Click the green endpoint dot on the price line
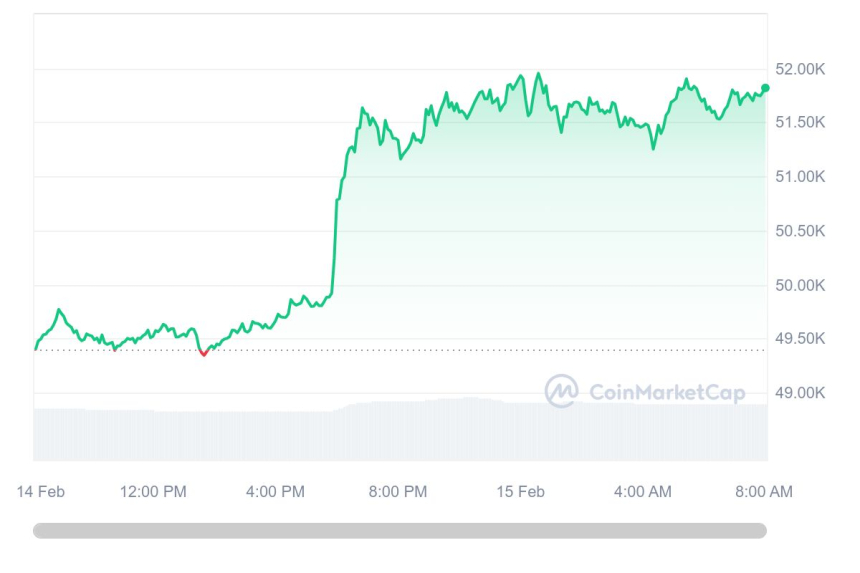 pos(765,88)
